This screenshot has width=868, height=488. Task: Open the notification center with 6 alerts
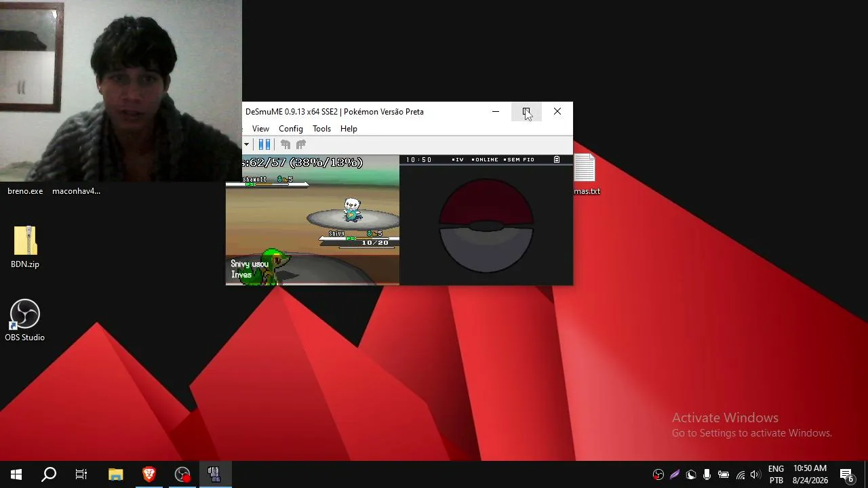coord(847,474)
